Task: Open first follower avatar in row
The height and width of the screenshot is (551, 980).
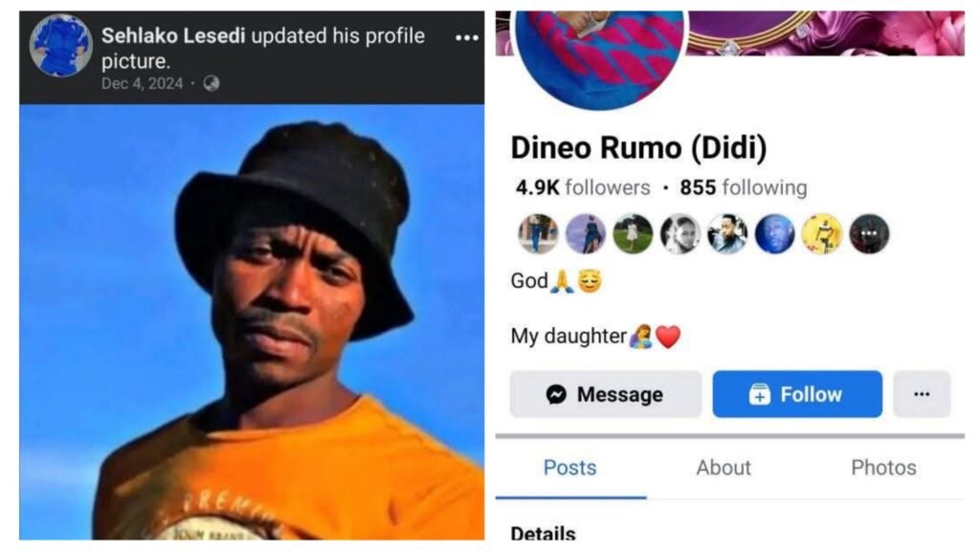Action: [x=538, y=234]
